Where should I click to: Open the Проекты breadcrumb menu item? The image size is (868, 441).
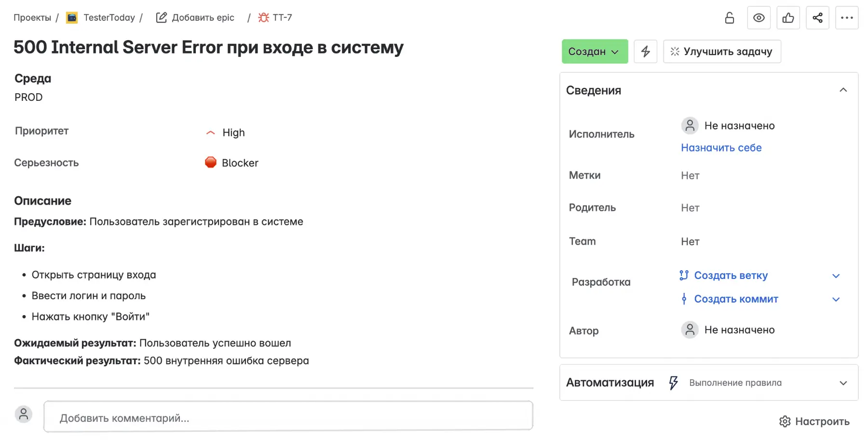pos(32,17)
